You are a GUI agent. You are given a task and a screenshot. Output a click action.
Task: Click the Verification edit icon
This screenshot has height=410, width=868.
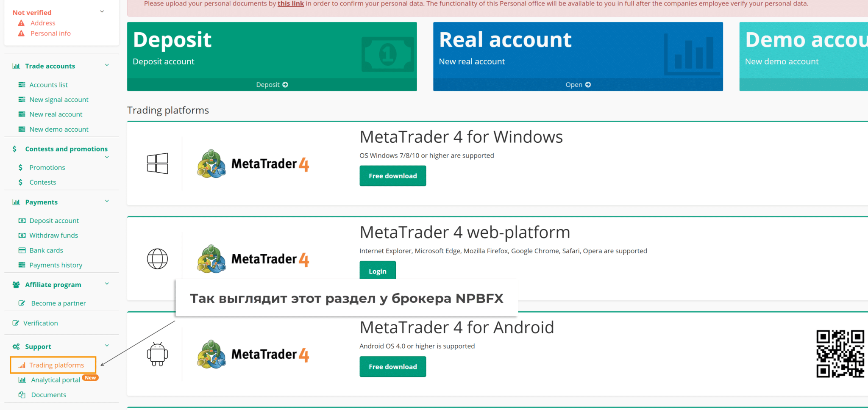pyautogui.click(x=16, y=323)
